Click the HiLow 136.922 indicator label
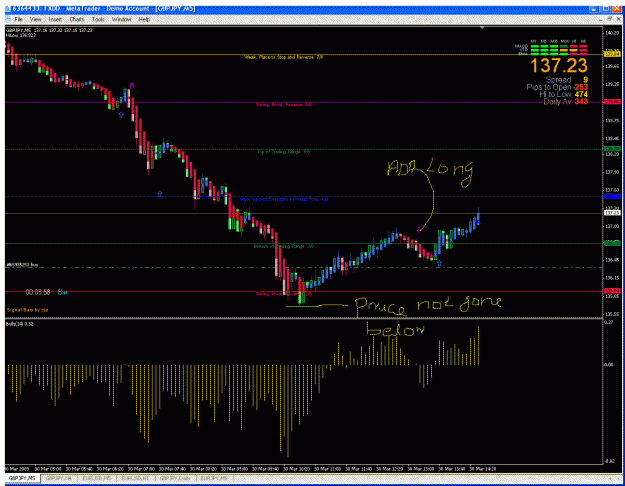This screenshot has height=486, width=625. 21,35
